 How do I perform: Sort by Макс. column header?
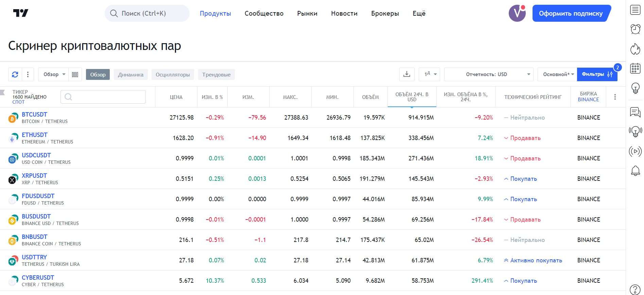point(290,97)
